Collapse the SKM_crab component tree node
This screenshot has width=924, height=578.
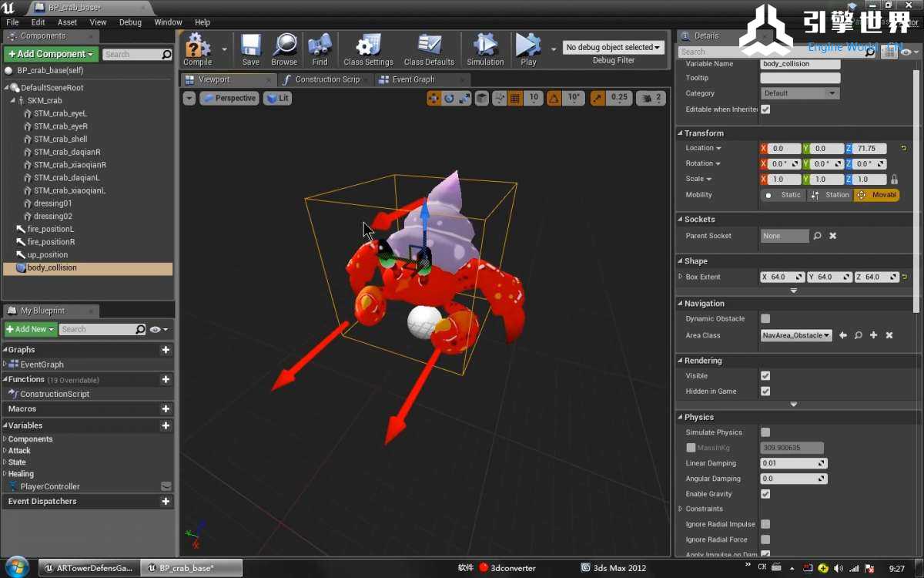click(x=13, y=100)
